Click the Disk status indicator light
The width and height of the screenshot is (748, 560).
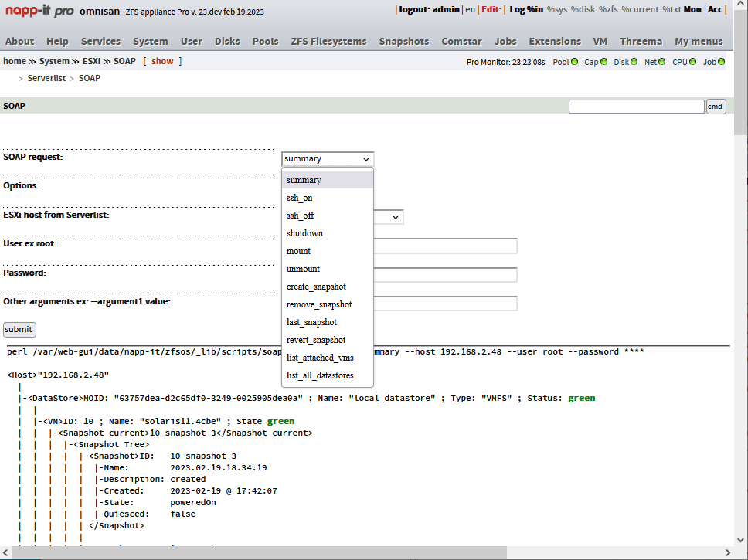(634, 62)
